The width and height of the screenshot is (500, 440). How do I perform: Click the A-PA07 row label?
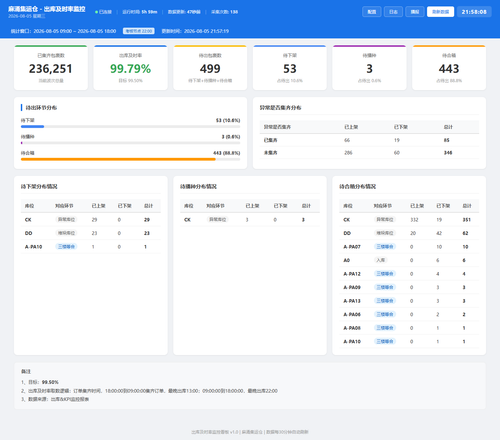pyautogui.click(x=352, y=247)
